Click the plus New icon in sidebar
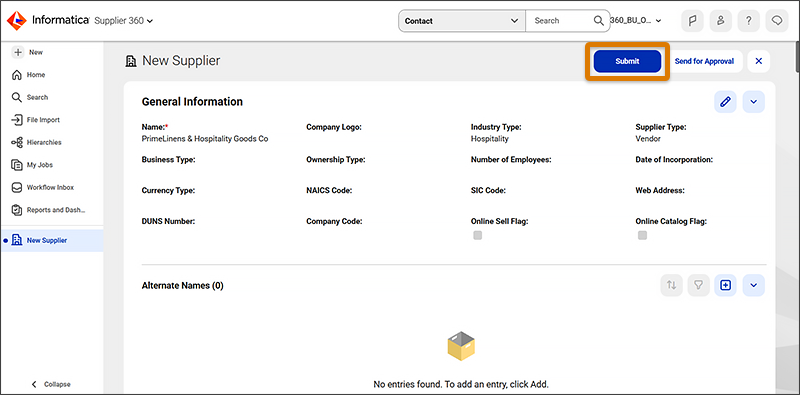Image resolution: width=800 pixels, height=395 pixels. 18,52
